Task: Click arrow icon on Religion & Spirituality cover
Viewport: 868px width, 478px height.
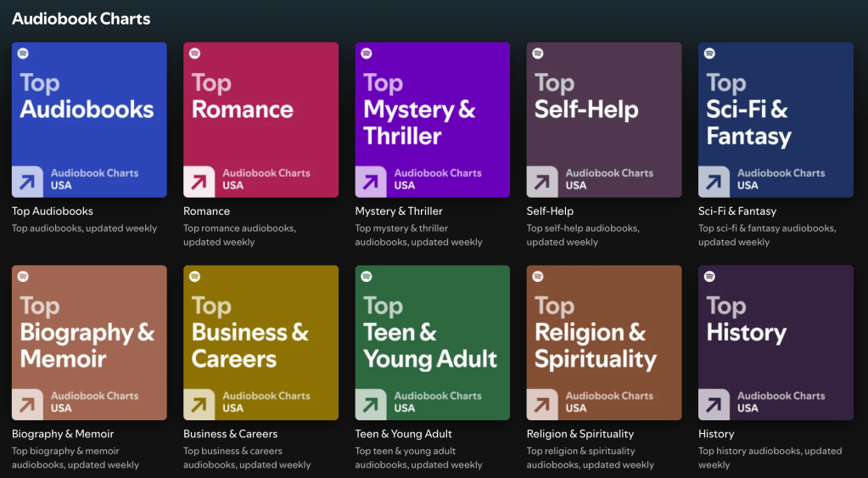Action: (542, 404)
